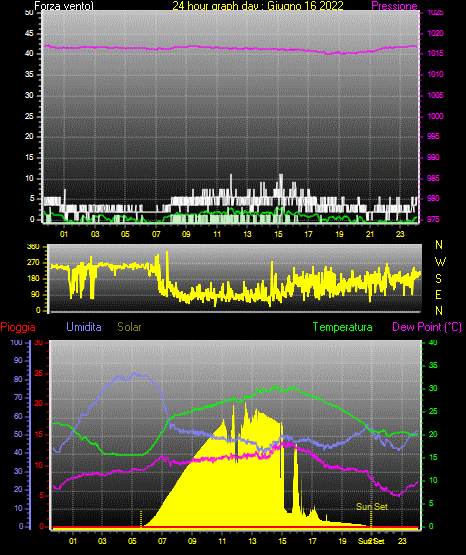Click the Dew Point (°C) legend label

click(427, 327)
